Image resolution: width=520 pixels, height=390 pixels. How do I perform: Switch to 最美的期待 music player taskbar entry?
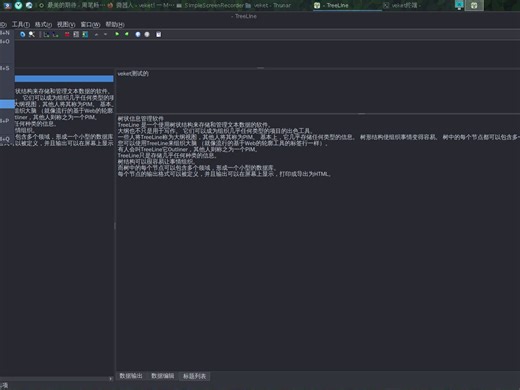tap(72, 5)
